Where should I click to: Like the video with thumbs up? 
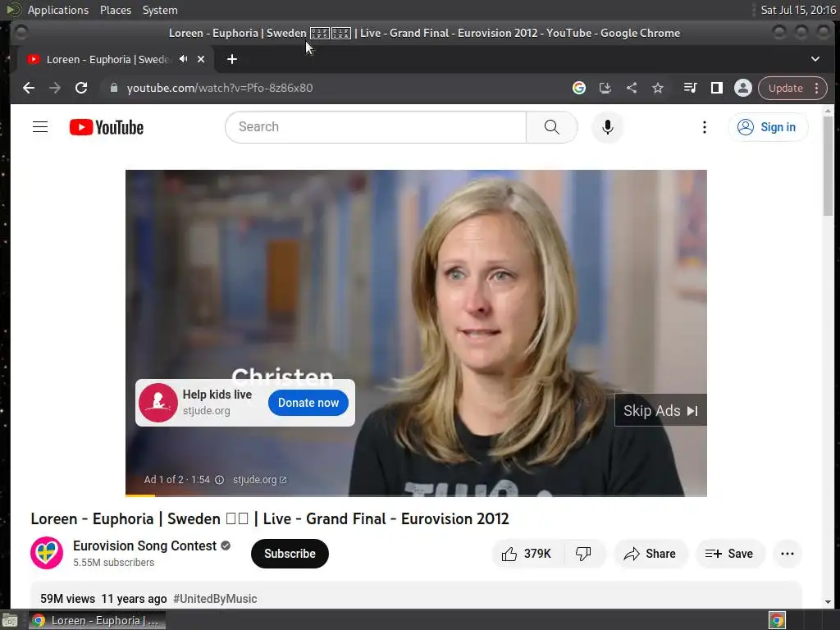pos(527,554)
